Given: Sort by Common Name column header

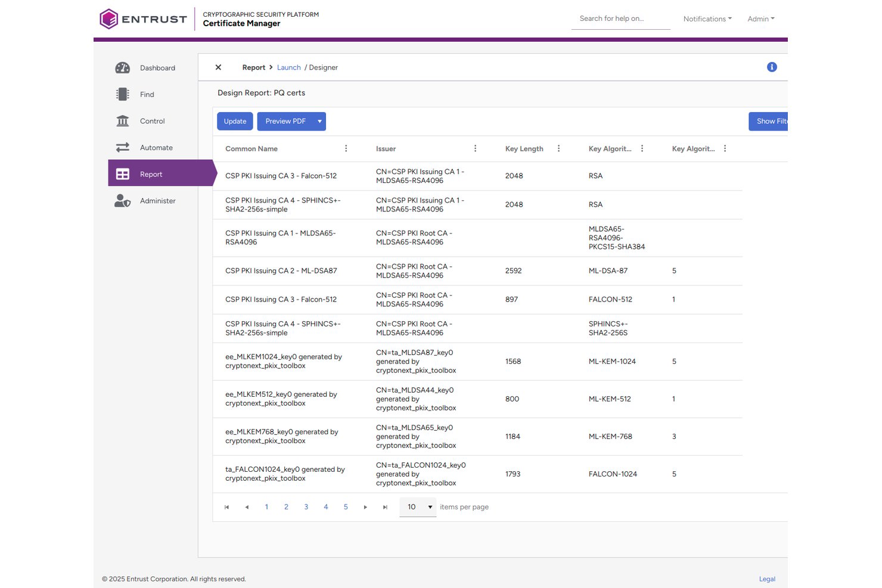Looking at the screenshot, I should [251, 149].
